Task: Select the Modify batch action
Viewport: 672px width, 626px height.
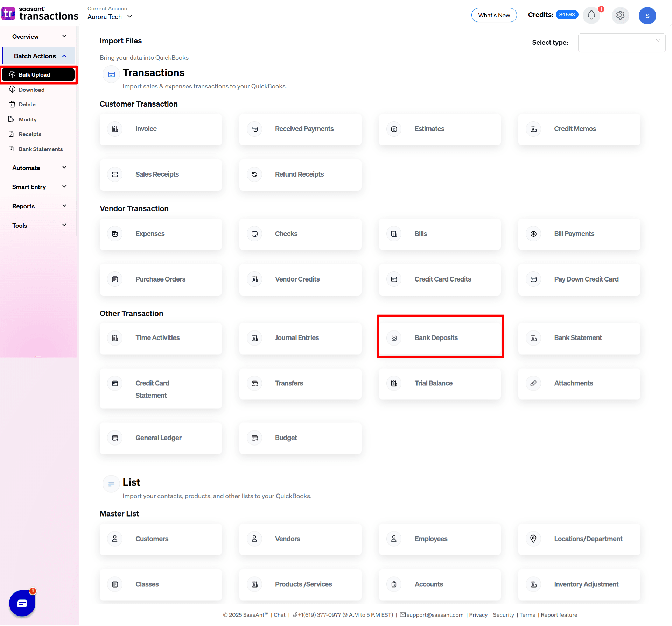Action: coord(28,119)
